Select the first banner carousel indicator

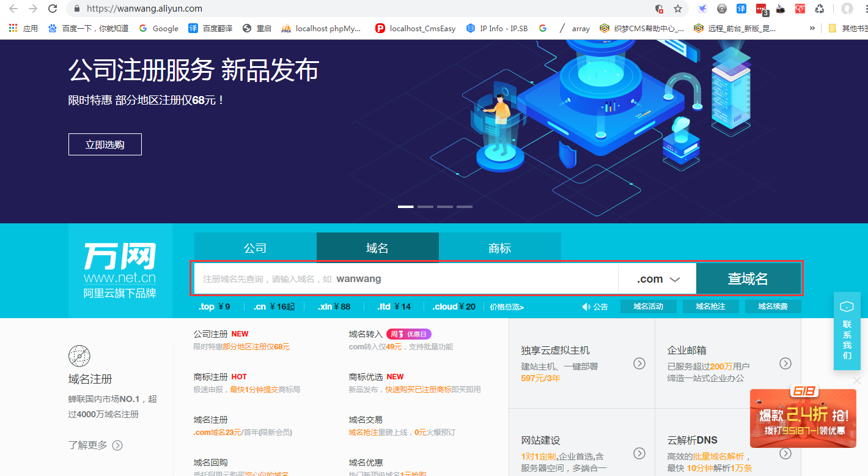pos(406,207)
